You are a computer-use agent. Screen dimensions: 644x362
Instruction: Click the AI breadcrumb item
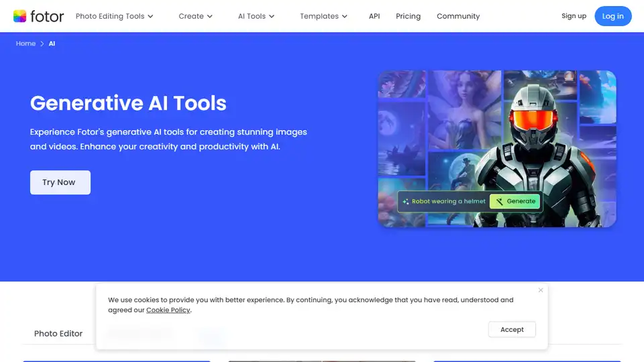point(52,44)
